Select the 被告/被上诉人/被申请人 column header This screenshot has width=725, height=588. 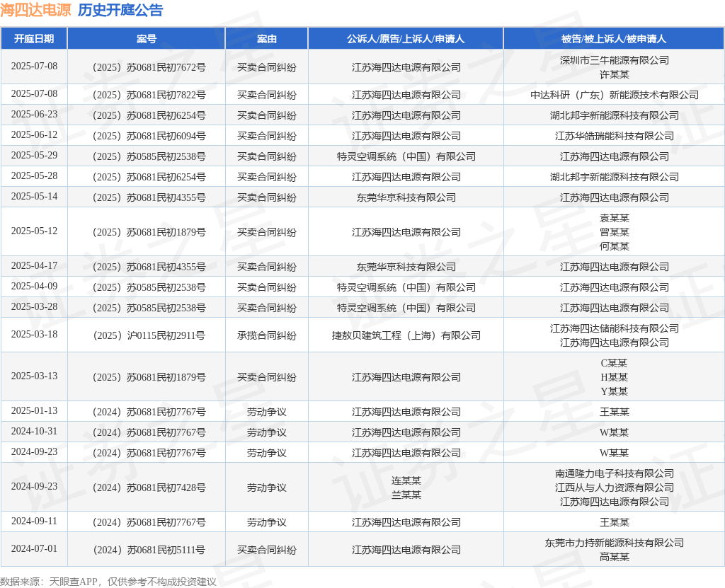click(x=614, y=39)
